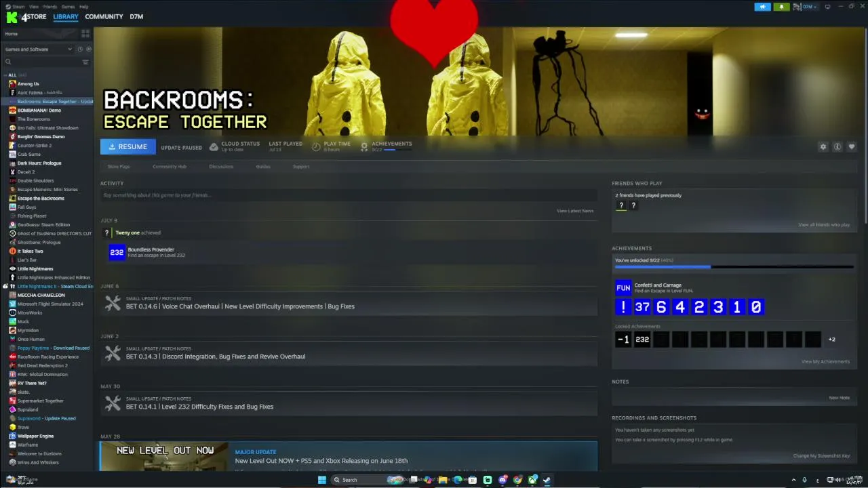Open View My Achievements link
The width and height of the screenshot is (868, 488).
tap(825, 361)
